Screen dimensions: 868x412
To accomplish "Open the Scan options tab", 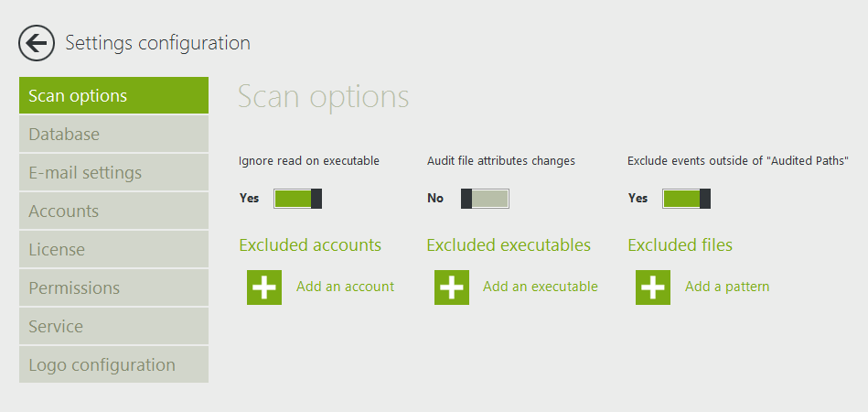I will pyautogui.click(x=113, y=96).
